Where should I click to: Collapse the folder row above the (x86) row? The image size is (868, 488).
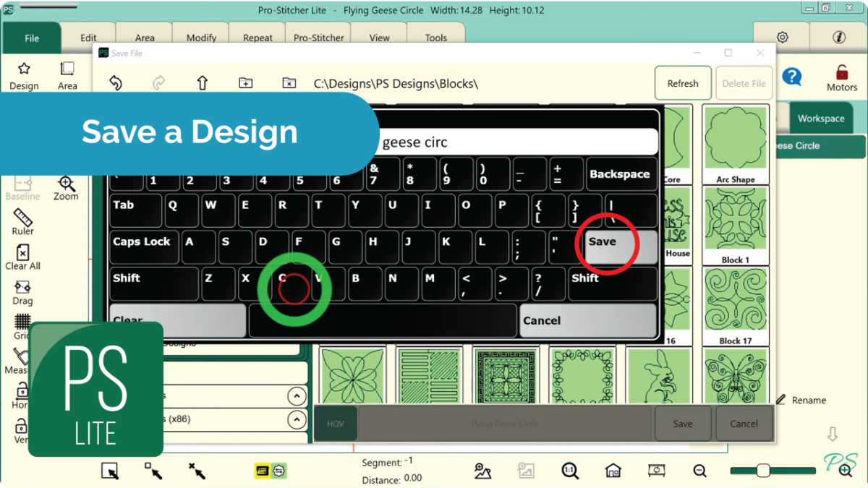click(x=297, y=396)
